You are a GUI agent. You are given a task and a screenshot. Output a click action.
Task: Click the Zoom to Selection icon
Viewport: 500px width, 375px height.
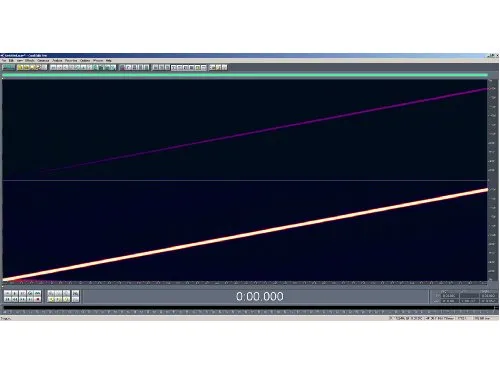pyautogui.click(x=51, y=299)
